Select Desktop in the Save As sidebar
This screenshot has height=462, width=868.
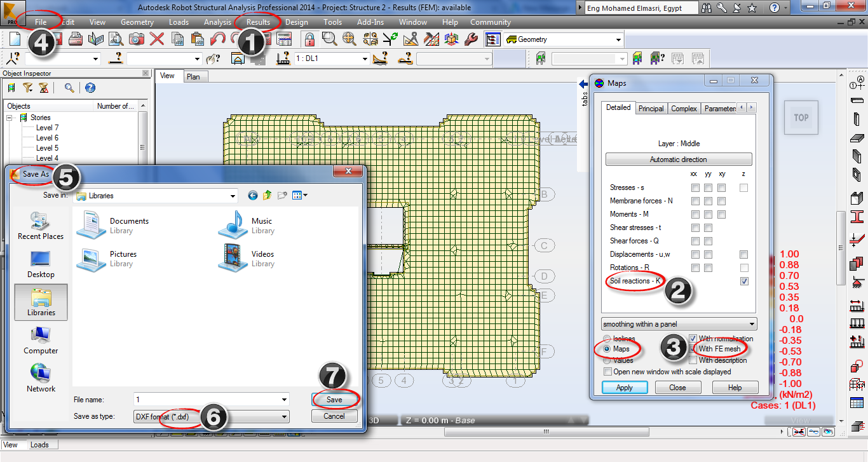coord(41,263)
